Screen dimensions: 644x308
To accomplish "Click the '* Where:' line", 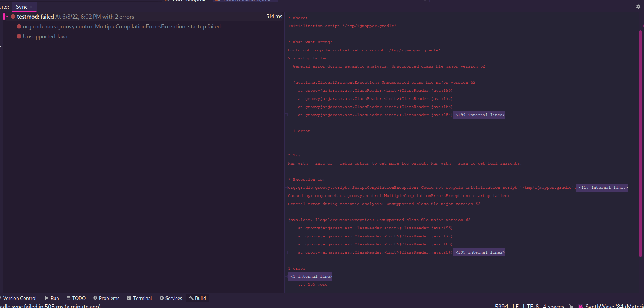I will pyautogui.click(x=298, y=18).
